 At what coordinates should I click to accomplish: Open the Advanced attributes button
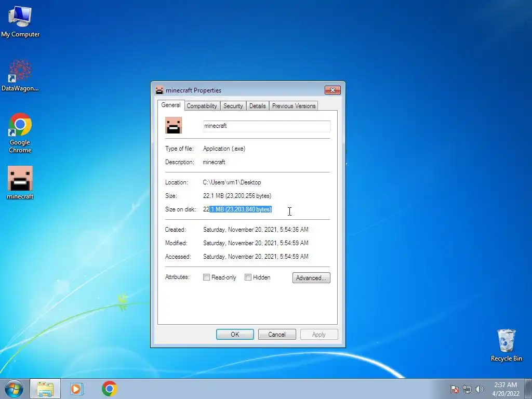(311, 277)
